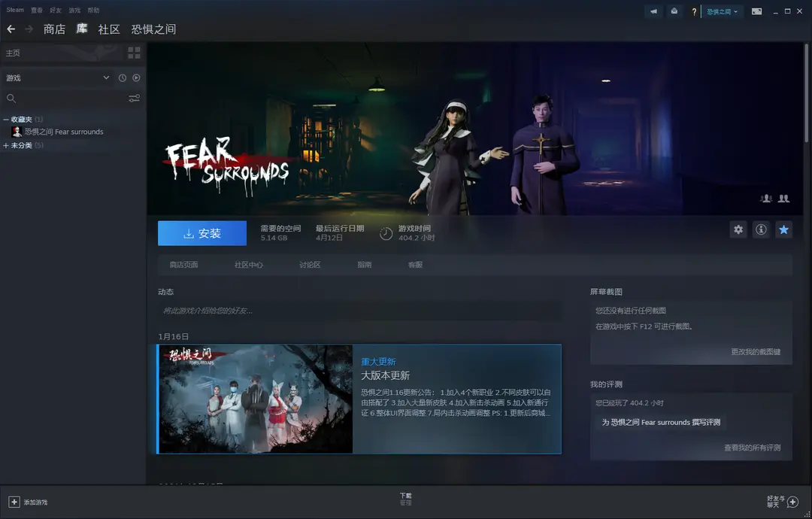Click the 动态 heading

pyautogui.click(x=165, y=292)
